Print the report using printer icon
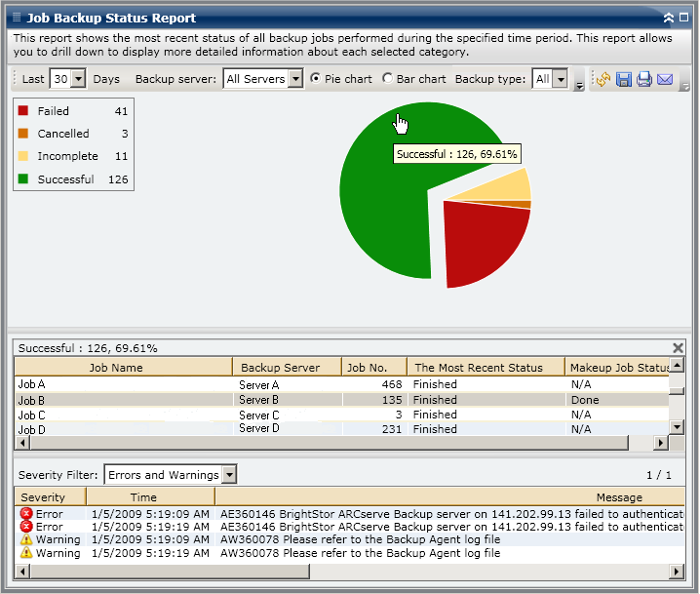This screenshot has width=700, height=594. (643, 79)
